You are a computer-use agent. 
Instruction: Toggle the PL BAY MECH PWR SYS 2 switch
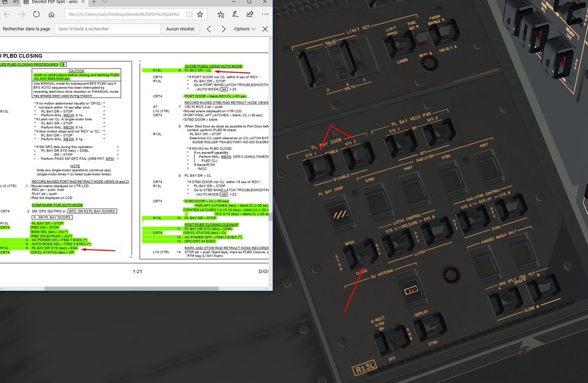pyautogui.click(x=439, y=131)
